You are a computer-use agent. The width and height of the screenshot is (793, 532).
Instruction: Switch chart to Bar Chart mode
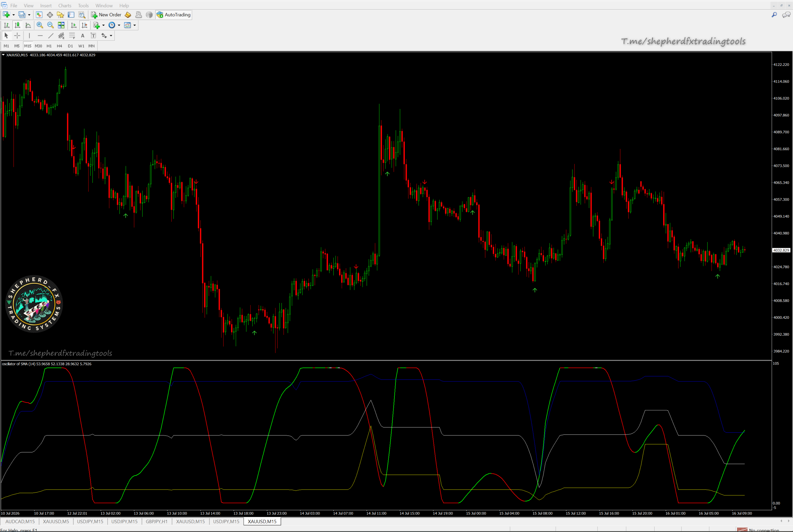coord(7,25)
